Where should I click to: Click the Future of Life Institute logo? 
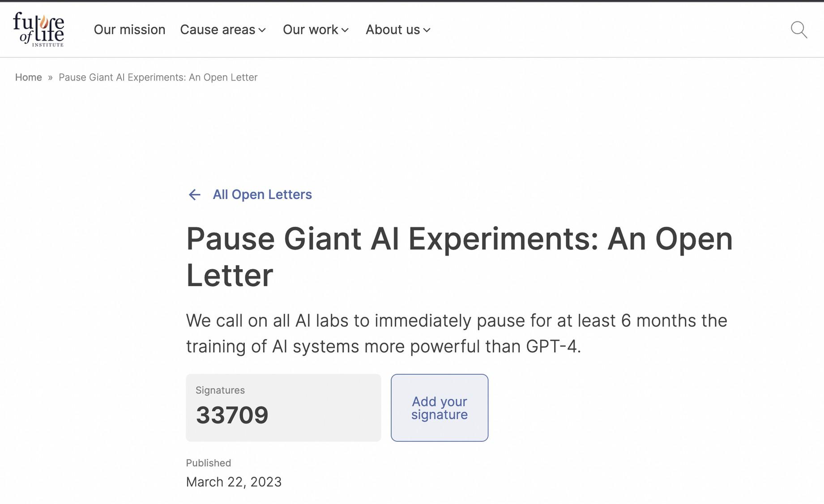click(x=38, y=30)
